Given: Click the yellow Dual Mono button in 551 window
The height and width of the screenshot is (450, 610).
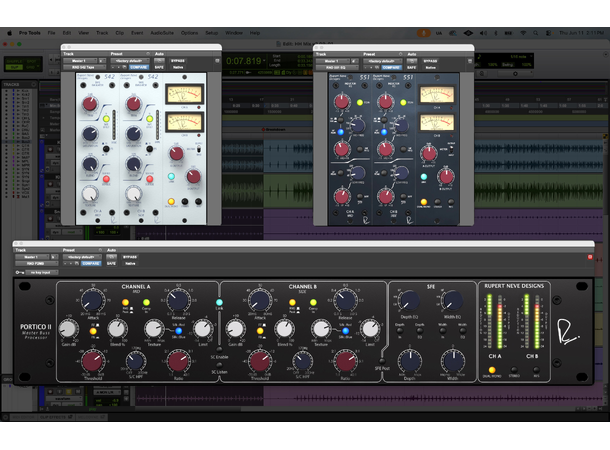Looking at the screenshot, I should pyautogui.click(x=424, y=201).
